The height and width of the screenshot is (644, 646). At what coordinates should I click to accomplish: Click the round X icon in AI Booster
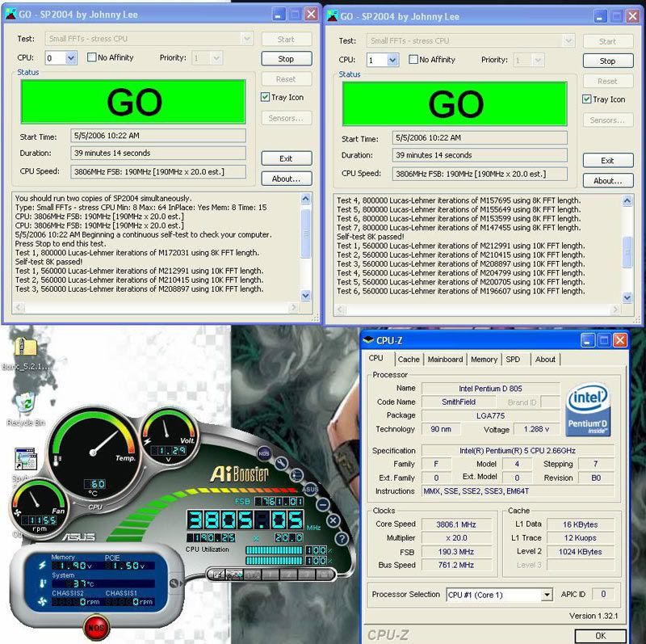pyautogui.click(x=333, y=520)
